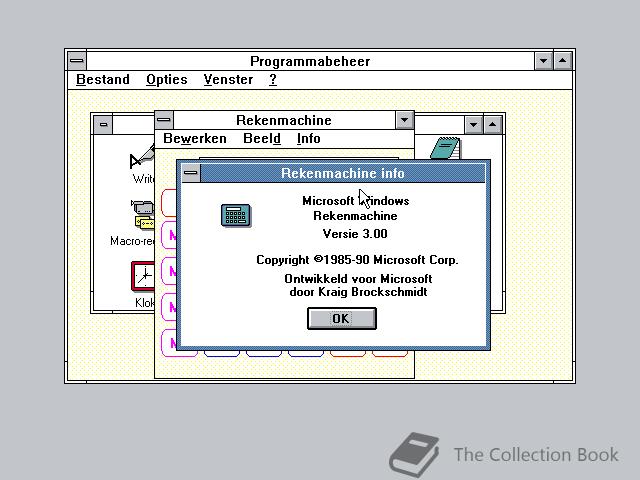Viewport: 640px width, 480px height.
Task: Minimize the program group child window
Action: click(x=473, y=124)
